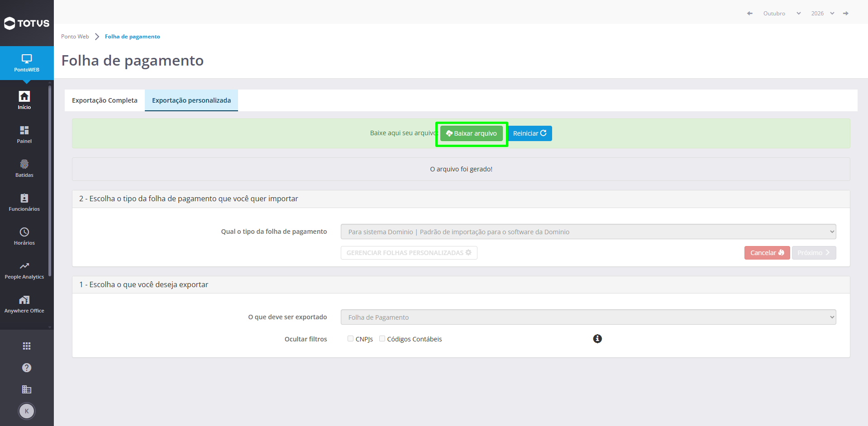Screen dimensions: 868x426
Task: Click the help question mark icon
Action: coord(27,368)
